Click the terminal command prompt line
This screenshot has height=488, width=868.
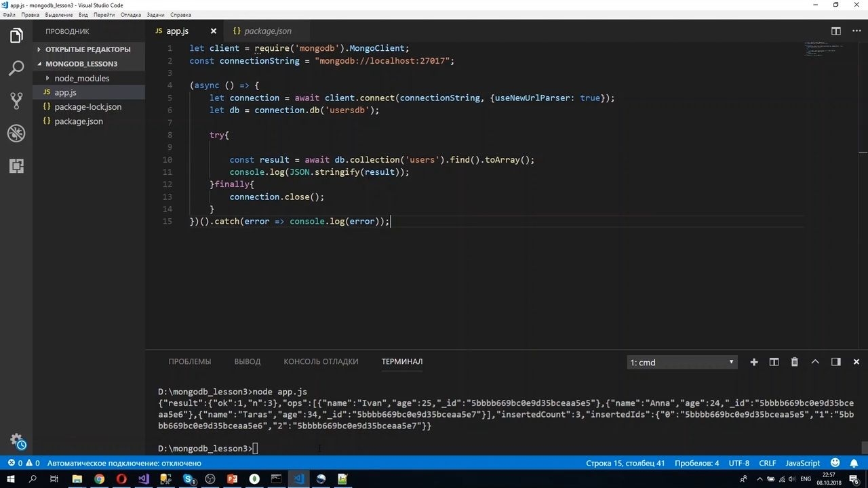pos(208,448)
